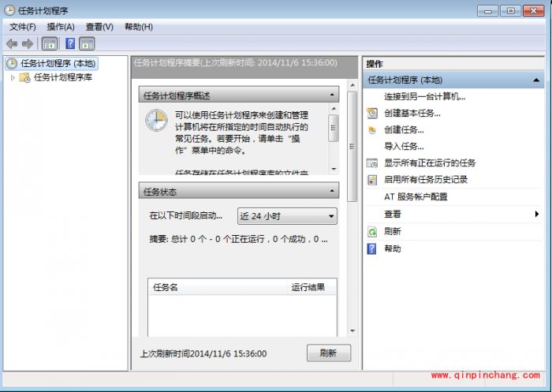Click the overview clock icon
Screen dimensions: 552x392
coord(156,121)
